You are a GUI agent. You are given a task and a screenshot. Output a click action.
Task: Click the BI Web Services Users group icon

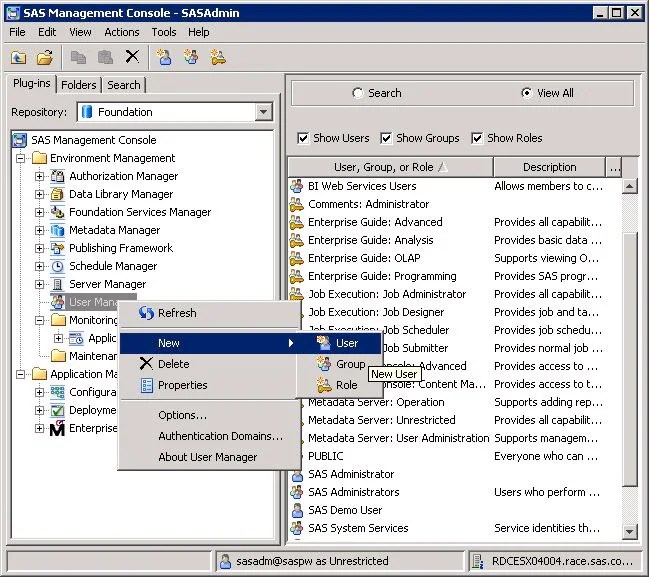296,186
